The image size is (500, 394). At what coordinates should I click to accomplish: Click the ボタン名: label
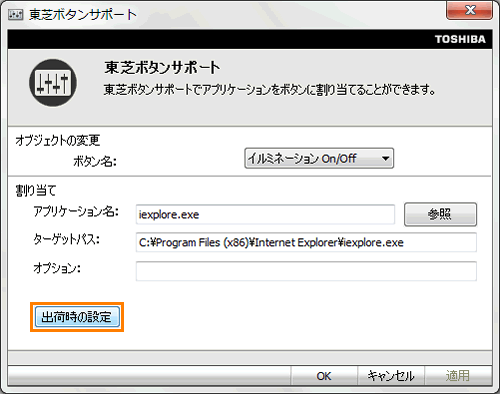point(95,161)
